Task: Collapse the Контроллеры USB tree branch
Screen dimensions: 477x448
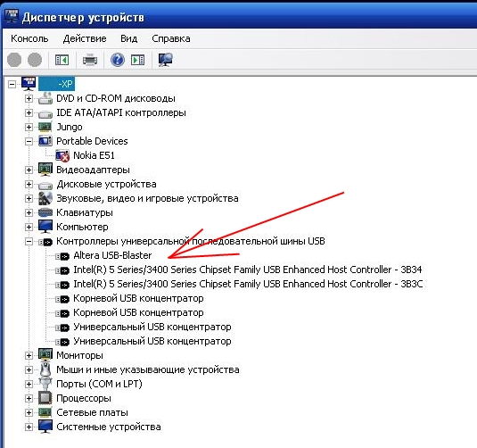Action: click(29, 242)
